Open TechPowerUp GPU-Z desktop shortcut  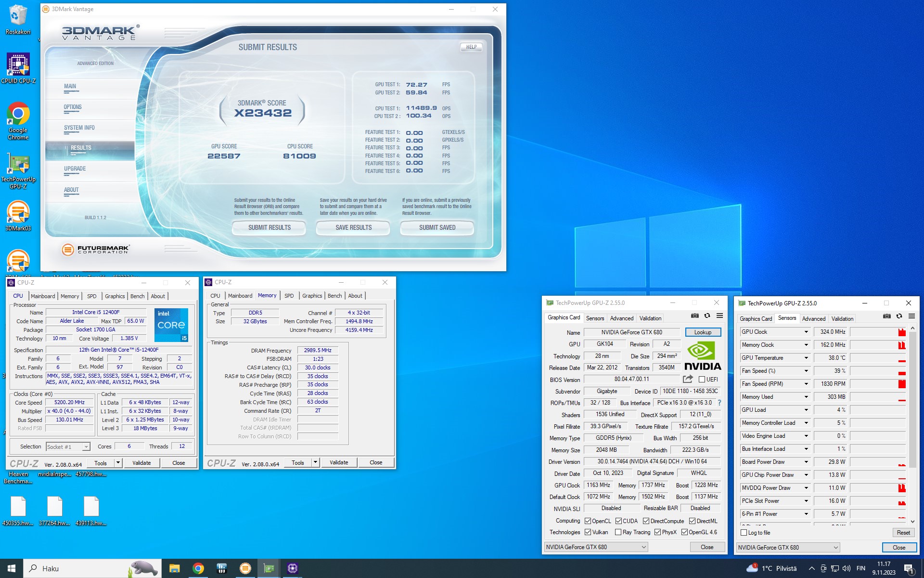tap(18, 171)
